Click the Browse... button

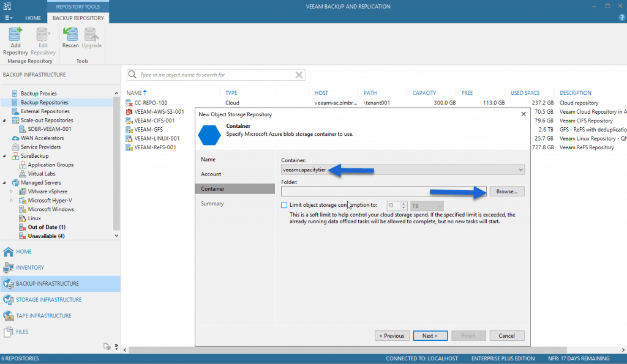click(506, 191)
